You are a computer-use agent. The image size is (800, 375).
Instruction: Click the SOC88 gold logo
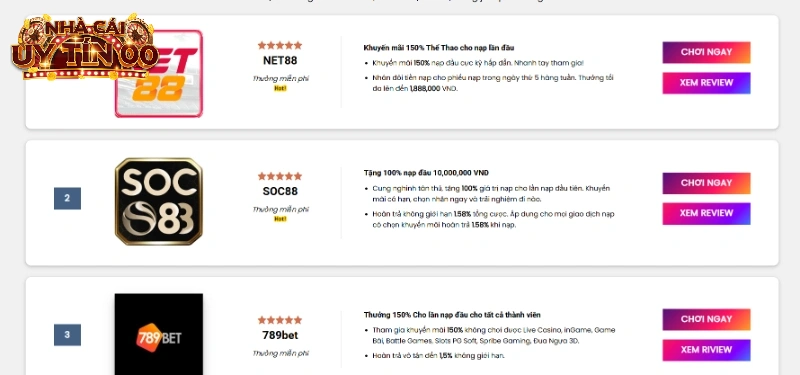(159, 202)
